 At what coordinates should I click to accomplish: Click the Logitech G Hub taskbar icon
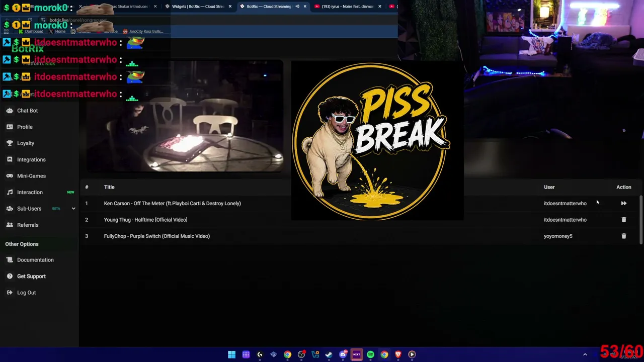coord(260,354)
